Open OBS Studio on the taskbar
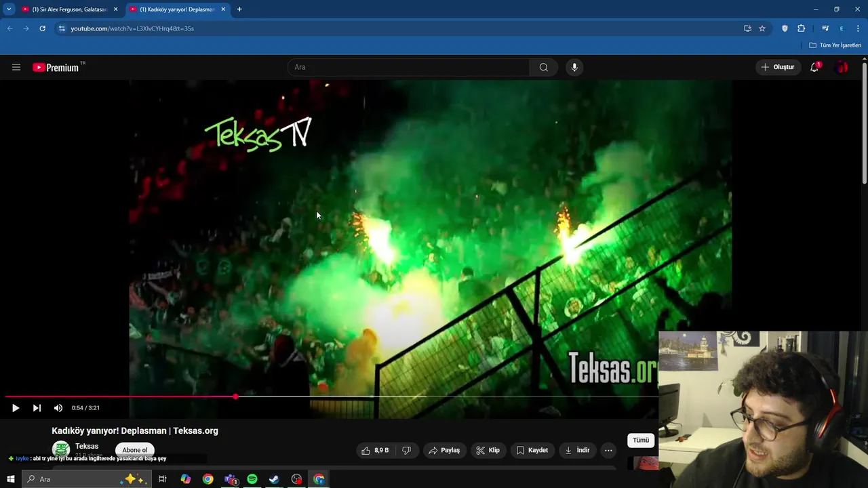The image size is (868, 488). [296, 479]
